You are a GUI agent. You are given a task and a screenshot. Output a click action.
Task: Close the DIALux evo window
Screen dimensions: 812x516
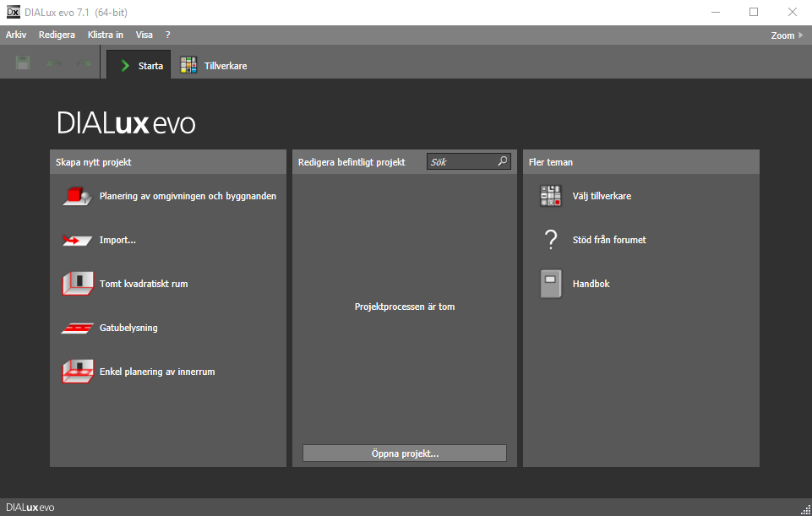pos(793,12)
